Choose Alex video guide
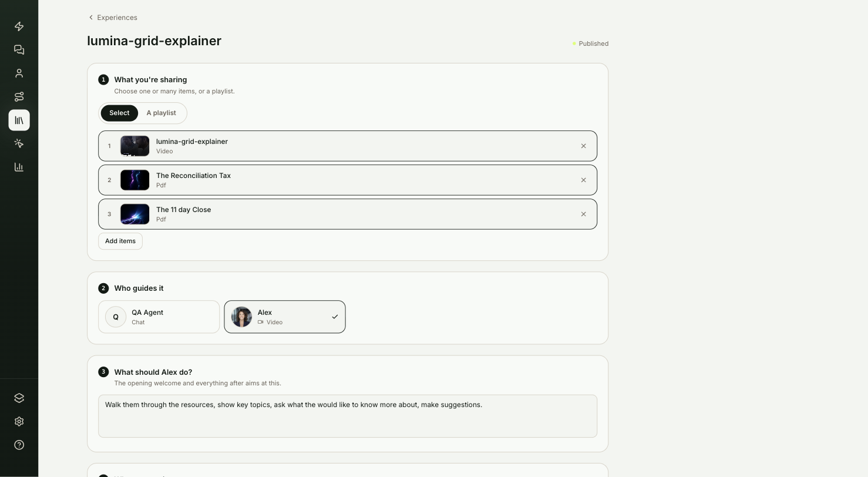The image size is (868, 477). tap(285, 317)
